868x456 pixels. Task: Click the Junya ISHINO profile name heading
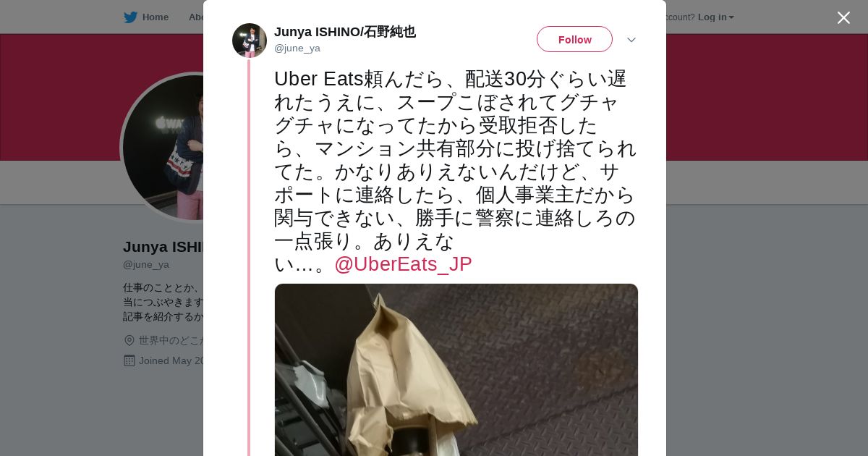(x=163, y=247)
